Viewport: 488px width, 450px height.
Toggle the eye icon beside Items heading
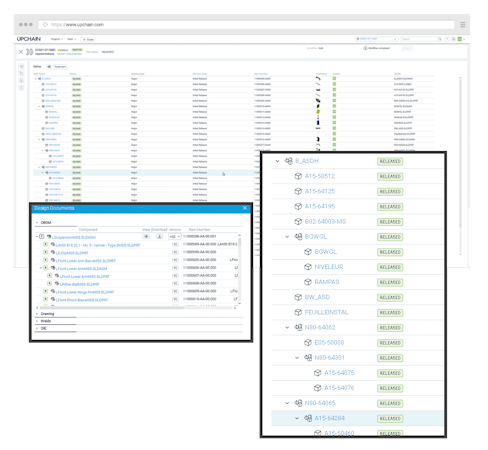tap(49, 67)
